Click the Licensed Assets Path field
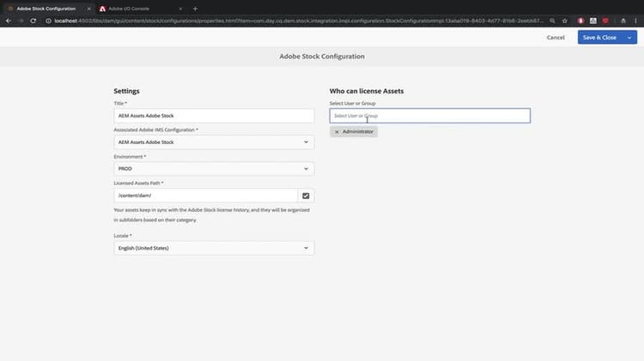644x361 pixels. [206, 196]
